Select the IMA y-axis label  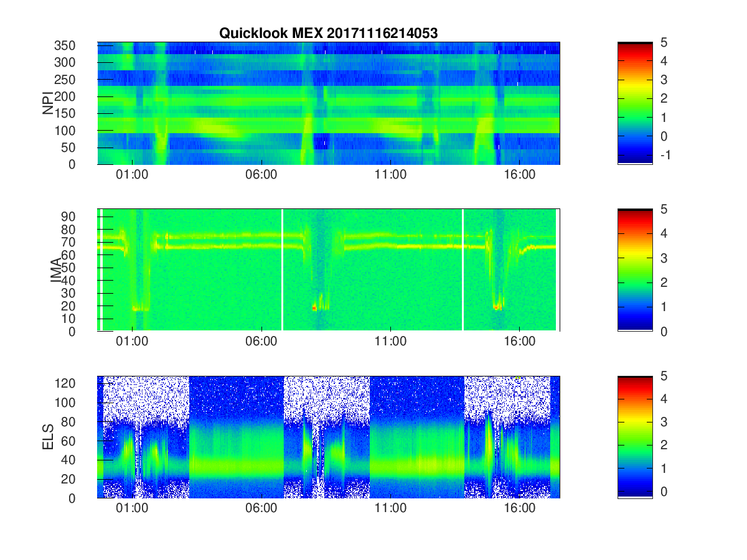pos(56,270)
